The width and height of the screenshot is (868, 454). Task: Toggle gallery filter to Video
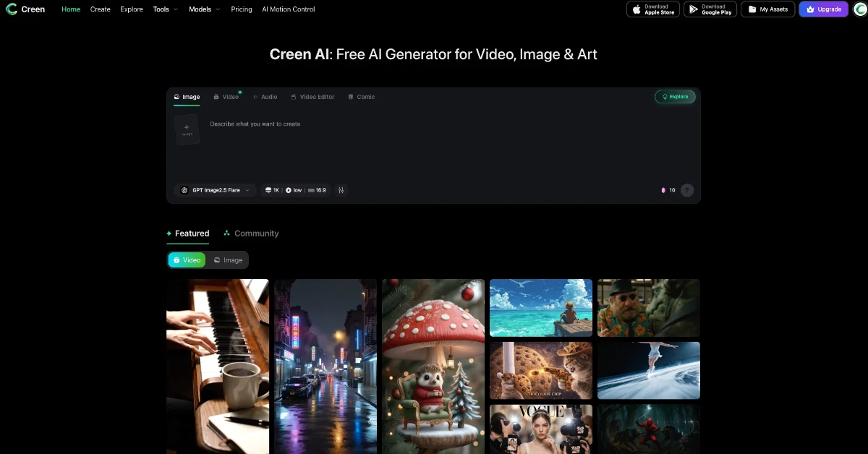click(x=187, y=260)
